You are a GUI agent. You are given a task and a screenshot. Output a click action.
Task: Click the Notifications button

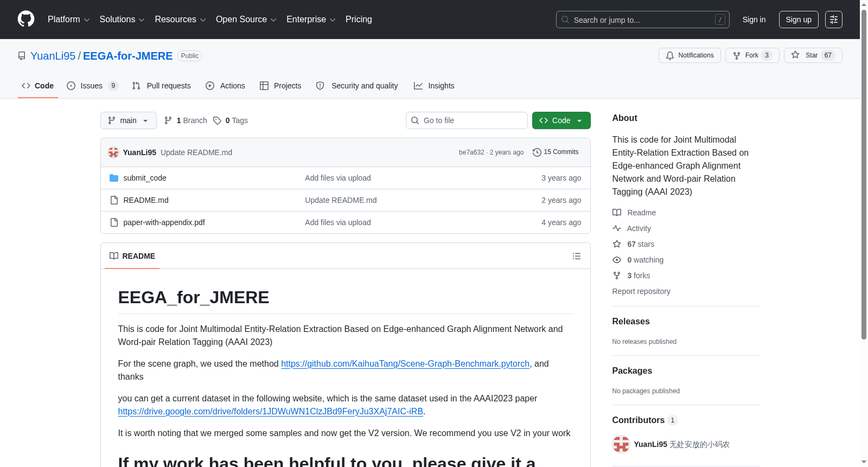(x=690, y=55)
